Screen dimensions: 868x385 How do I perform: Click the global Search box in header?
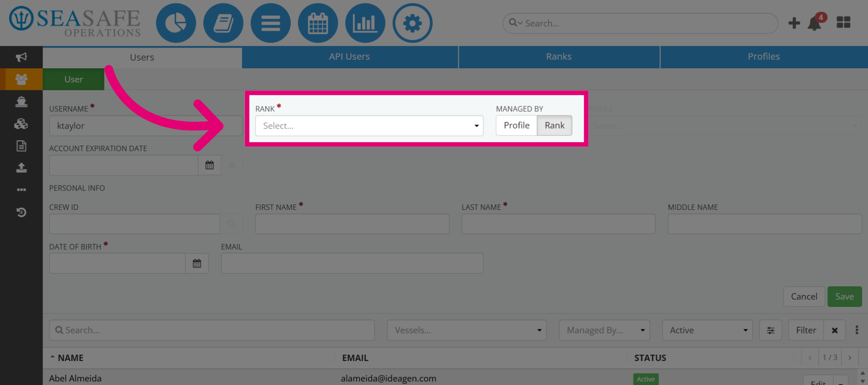click(x=640, y=23)
